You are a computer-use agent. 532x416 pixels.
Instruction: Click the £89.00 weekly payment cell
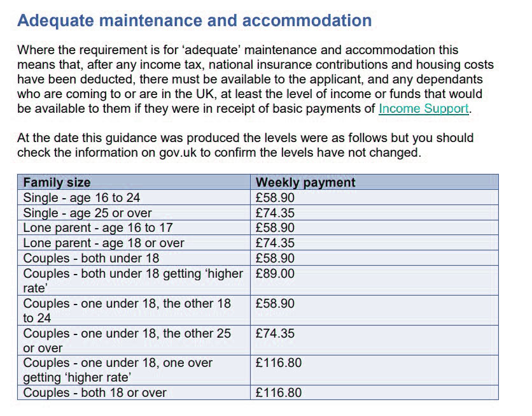(x=375, y=280)
